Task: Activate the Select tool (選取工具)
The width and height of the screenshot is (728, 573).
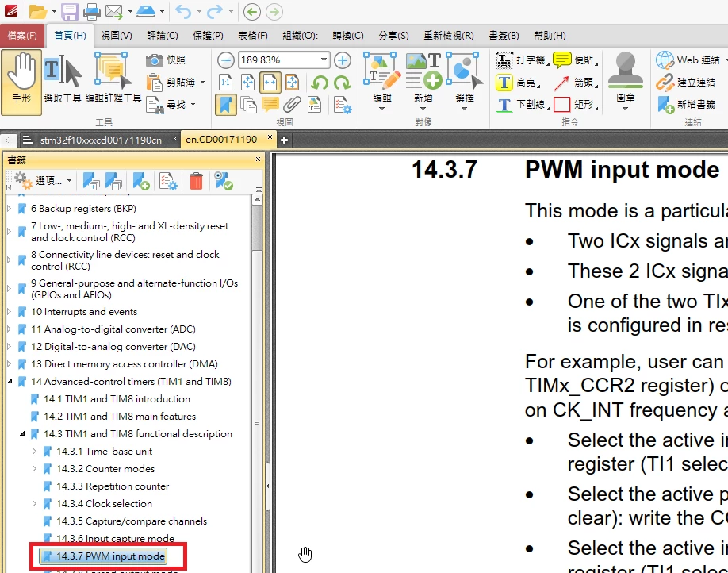Action: (62, 79)
